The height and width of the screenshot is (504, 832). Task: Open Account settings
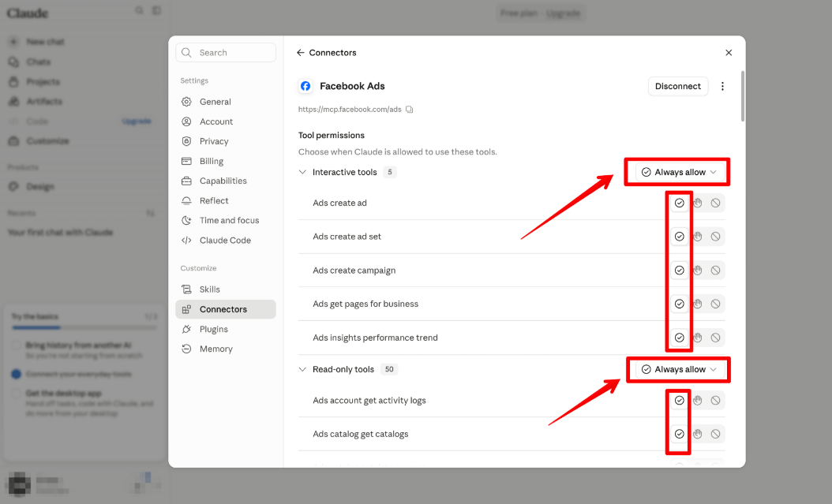point(226,121)
